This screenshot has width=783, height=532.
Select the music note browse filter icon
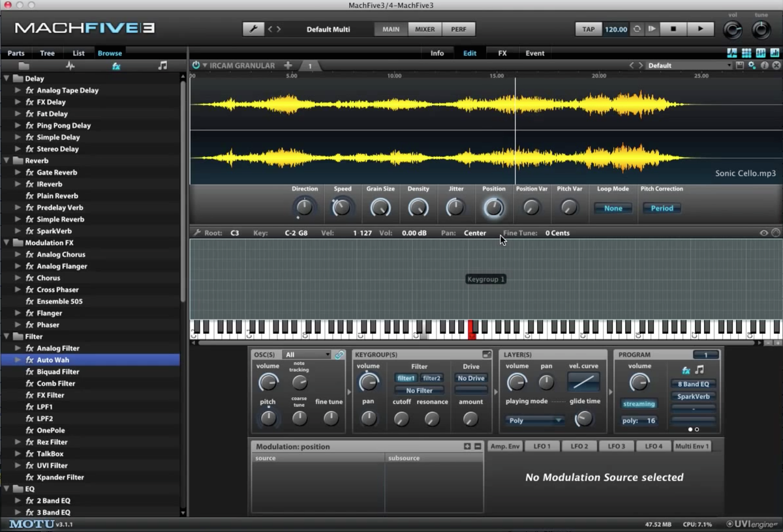(x=162, y=66)
